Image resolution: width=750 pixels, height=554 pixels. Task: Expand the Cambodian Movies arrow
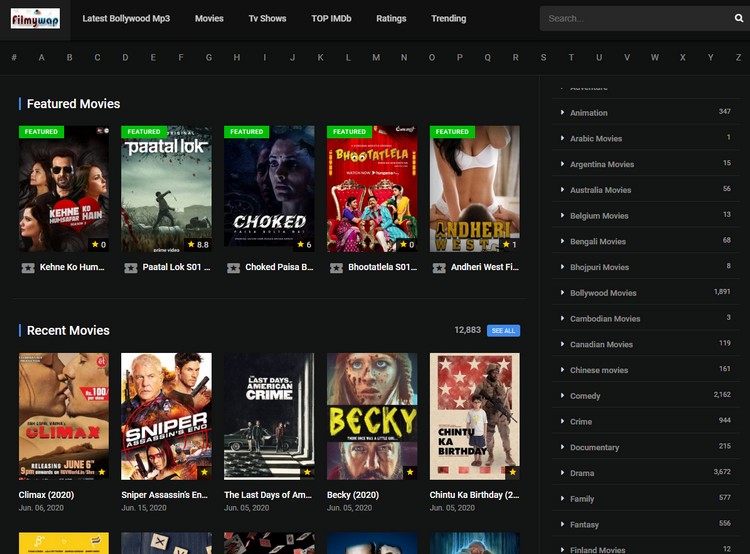[562, 319]
